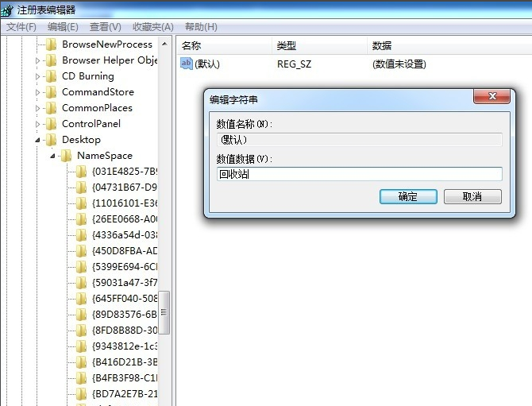Viewport: 532px width, 406px height.
Task: Click the 名称 column header
Action: pyautogui.click(x=224, y=45)
